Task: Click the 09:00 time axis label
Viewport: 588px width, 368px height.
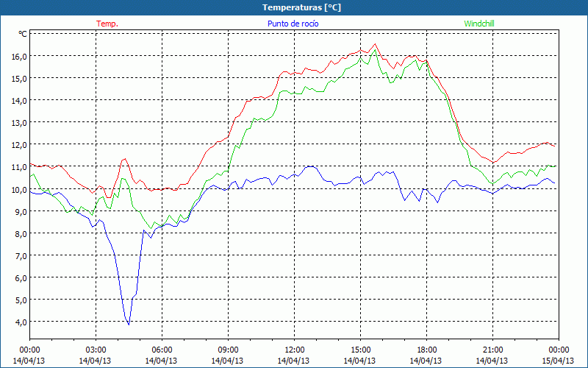Action: (228, 350)
